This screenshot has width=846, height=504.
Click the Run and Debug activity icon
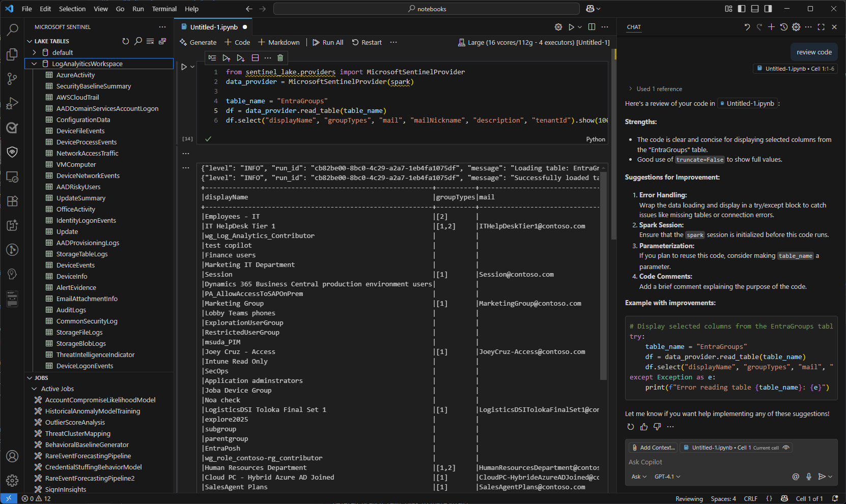pos(12,104)
